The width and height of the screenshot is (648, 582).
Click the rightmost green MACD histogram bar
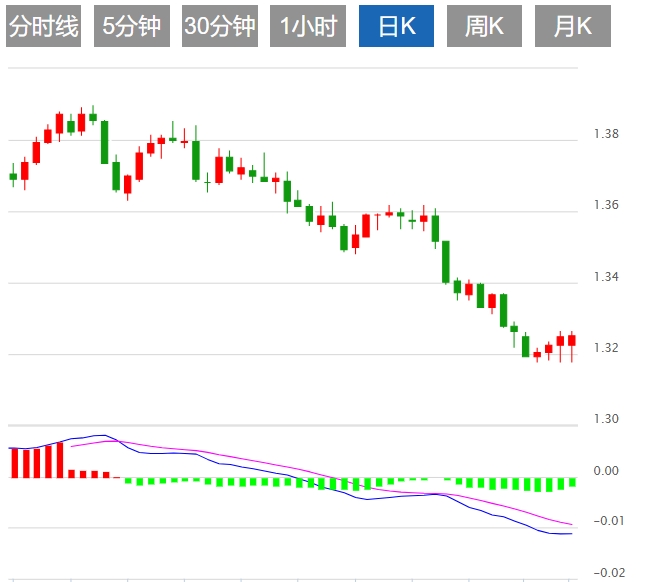click(572, 482)
